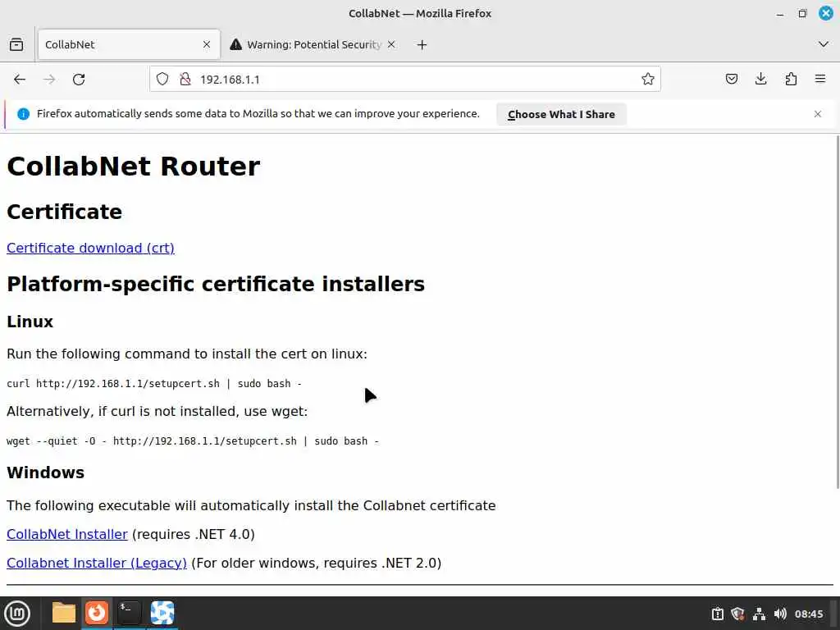Open the Linux Mint start menu
The width and height of the screenshot is (840, 630).
tap(17, 614)
